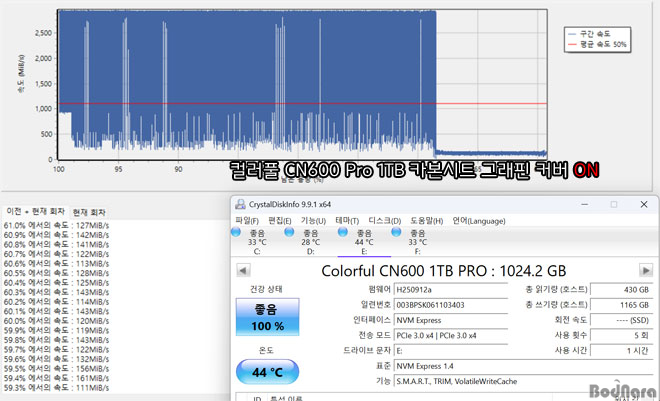Click the 온도 label above temperature
Image resolution: width=660 pixels, height=401 pixels.
(266, 350)
